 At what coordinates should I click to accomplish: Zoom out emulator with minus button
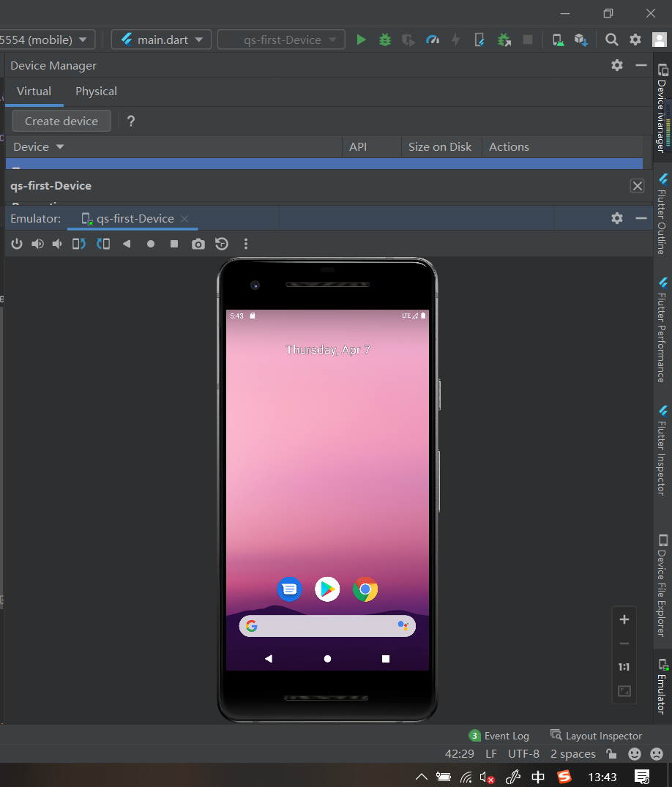(x=624, y=644)
